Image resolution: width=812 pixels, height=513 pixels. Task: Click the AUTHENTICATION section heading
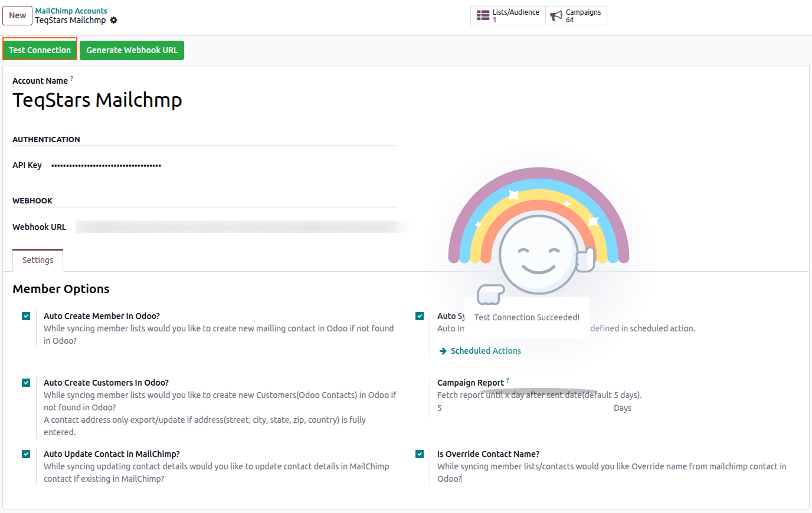coord(46,140)
